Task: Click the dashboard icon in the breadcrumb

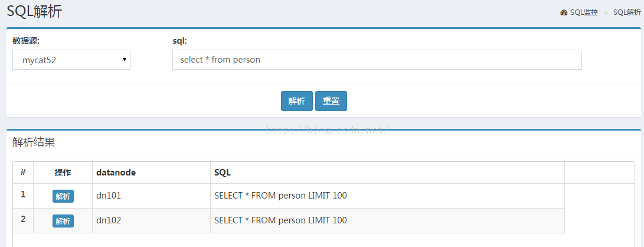Action: [x=564, y=12]
